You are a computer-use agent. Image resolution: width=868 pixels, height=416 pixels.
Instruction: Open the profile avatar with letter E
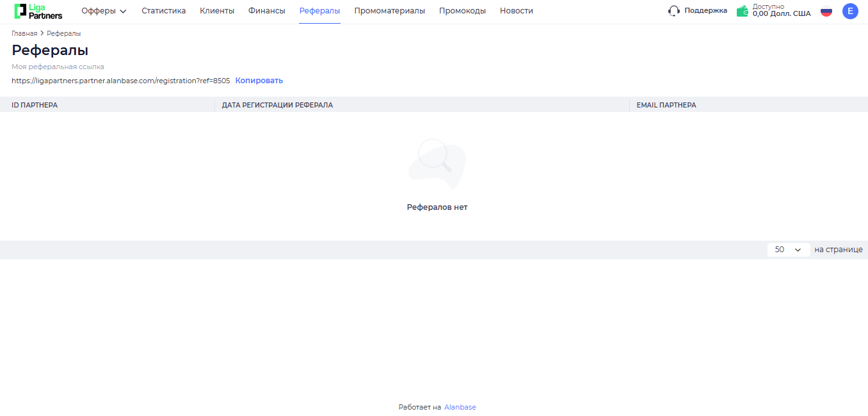pos(850,11)
